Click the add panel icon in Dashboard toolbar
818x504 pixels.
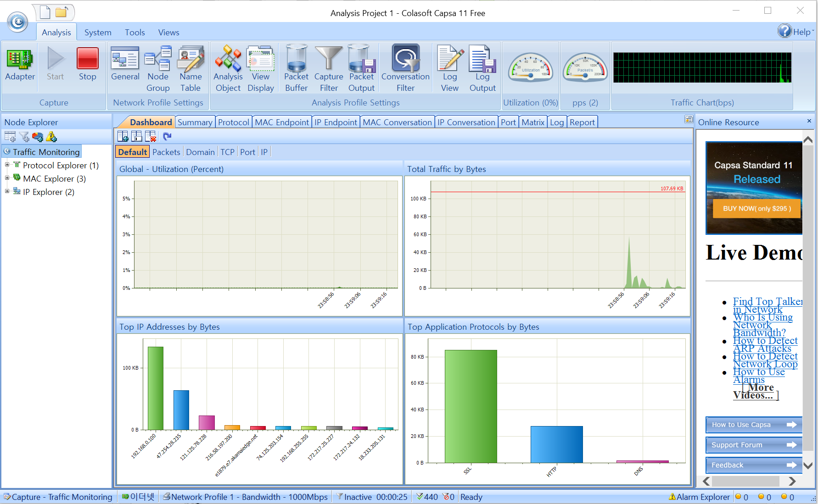tap(123, 136)
